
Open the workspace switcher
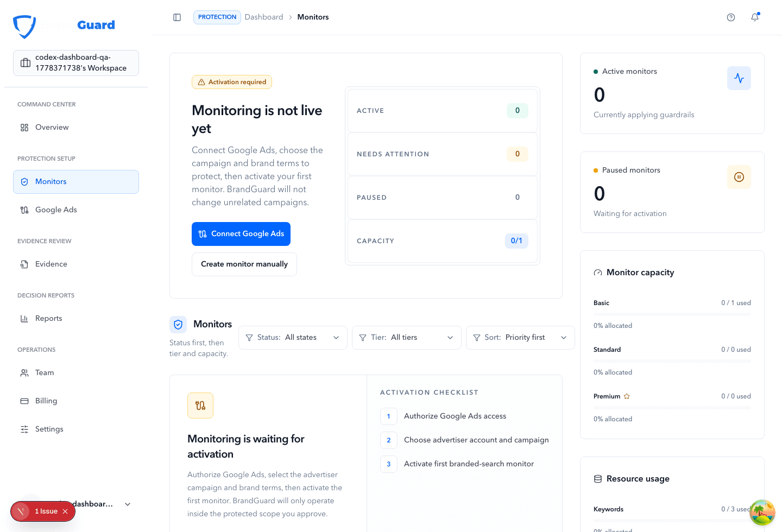(76, 63)
